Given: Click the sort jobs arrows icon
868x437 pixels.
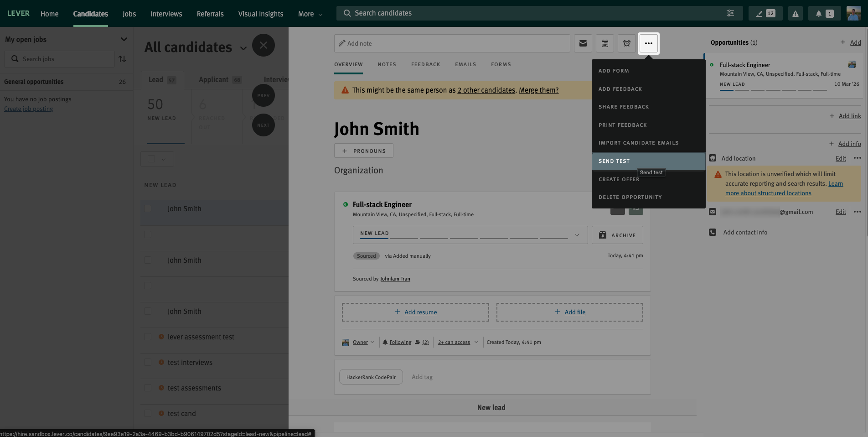Looking at the screenshot, I should [122, 59].
